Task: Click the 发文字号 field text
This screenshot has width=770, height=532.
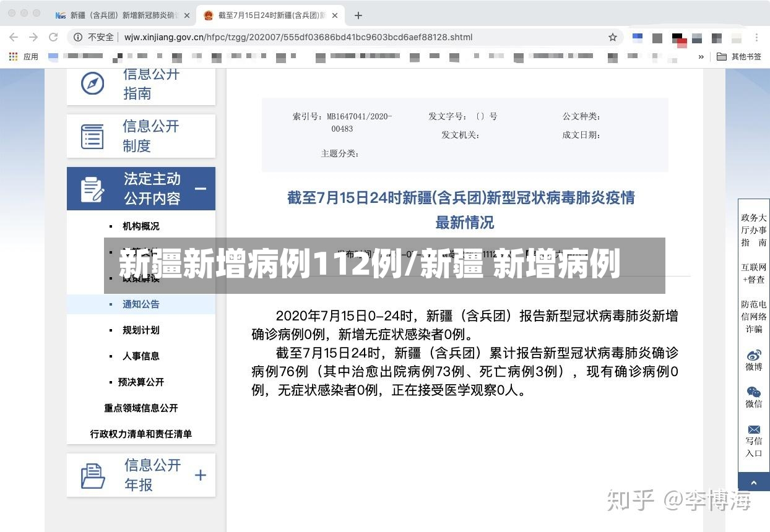Action: point(463,116)
